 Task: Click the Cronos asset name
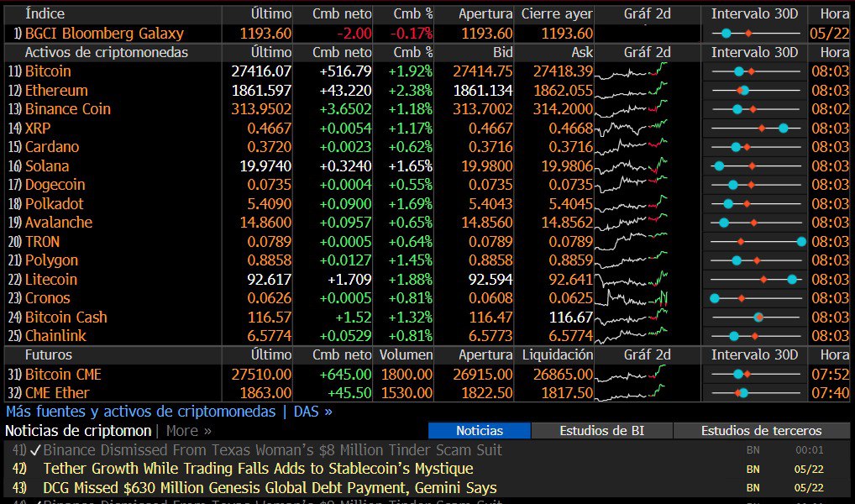(47, 298)
